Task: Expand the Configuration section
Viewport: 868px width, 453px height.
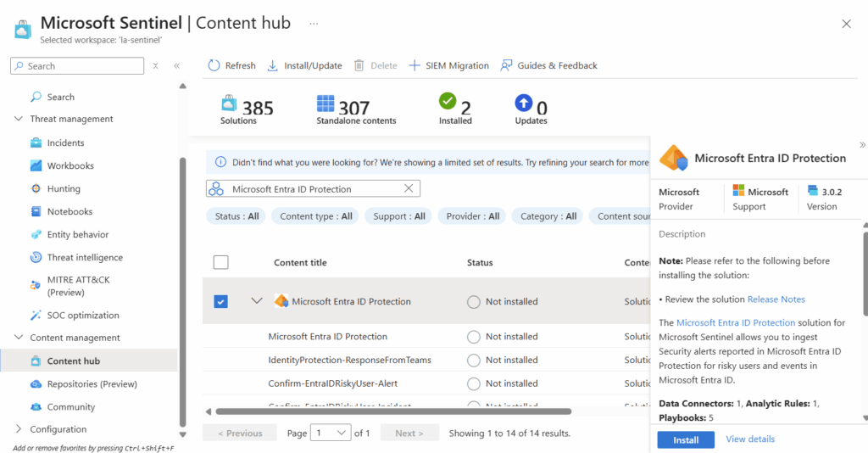Action: point(19,428)
